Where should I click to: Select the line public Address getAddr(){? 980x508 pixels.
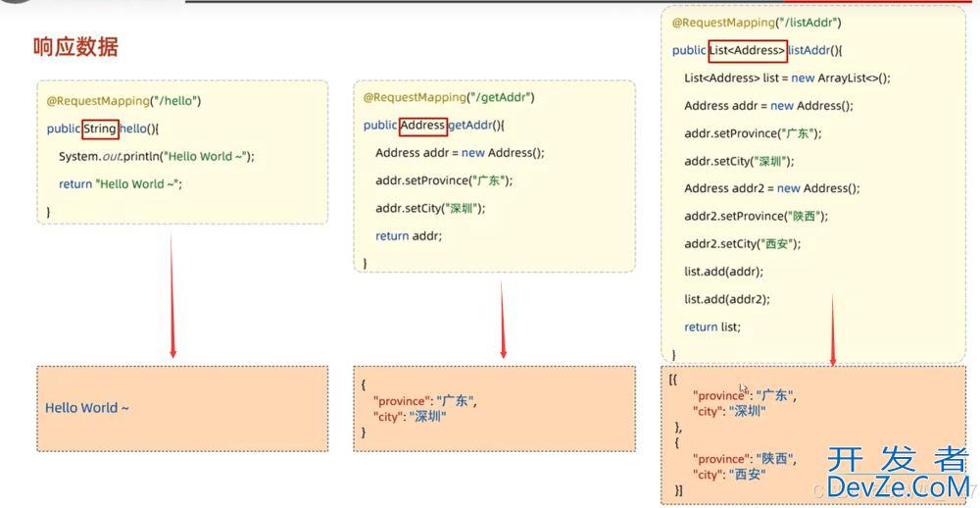[434, 126]
